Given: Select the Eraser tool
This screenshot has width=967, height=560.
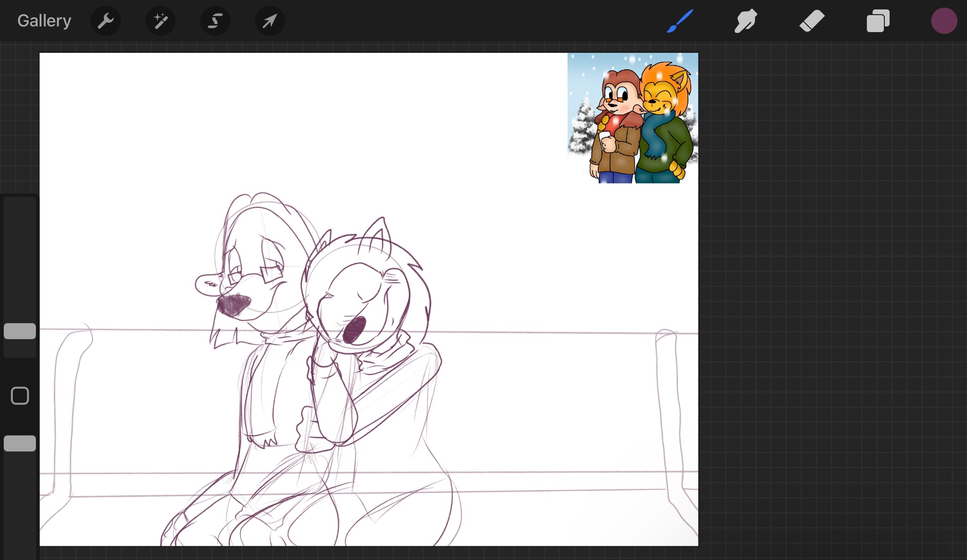Looking at the screenshot, I should (812, 21).
